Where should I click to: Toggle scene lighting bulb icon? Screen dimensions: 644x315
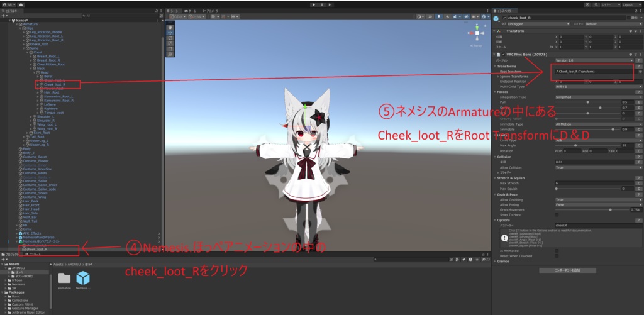(x=439, y=16)
